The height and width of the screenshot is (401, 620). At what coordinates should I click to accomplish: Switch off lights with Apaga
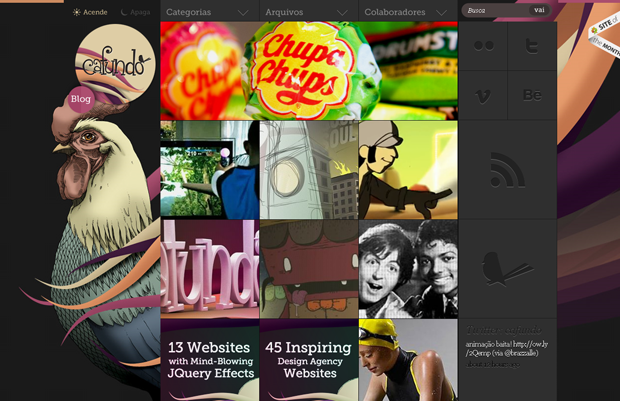135,12
